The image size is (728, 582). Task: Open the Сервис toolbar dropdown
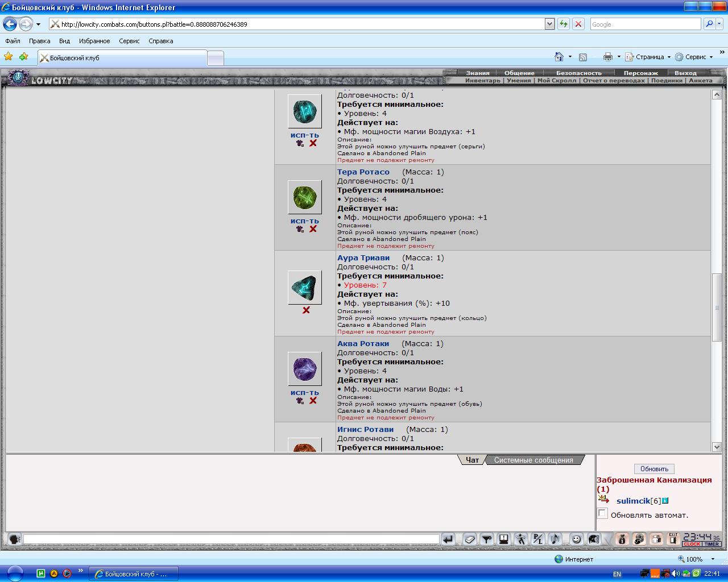tap(694, 57)
